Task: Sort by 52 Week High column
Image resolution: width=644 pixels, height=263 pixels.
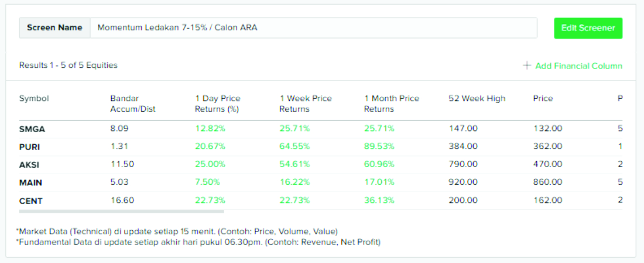Action: [477, 98]
